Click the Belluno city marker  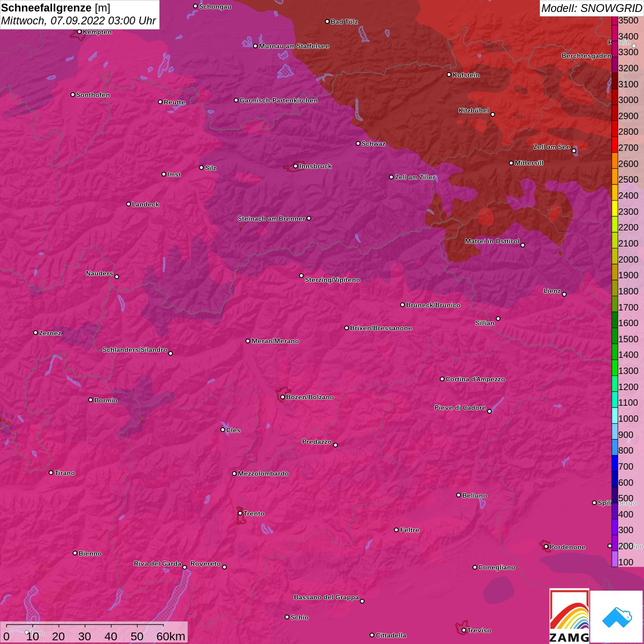pyautogui.click(x=459, y=495)
